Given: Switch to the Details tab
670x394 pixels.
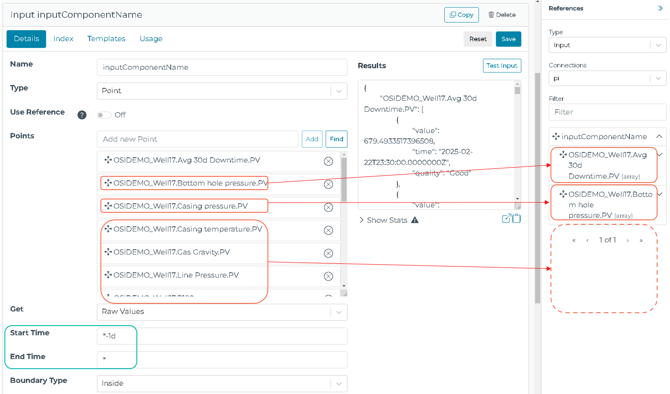Looking at the screenshot, I should pos(26,38).
